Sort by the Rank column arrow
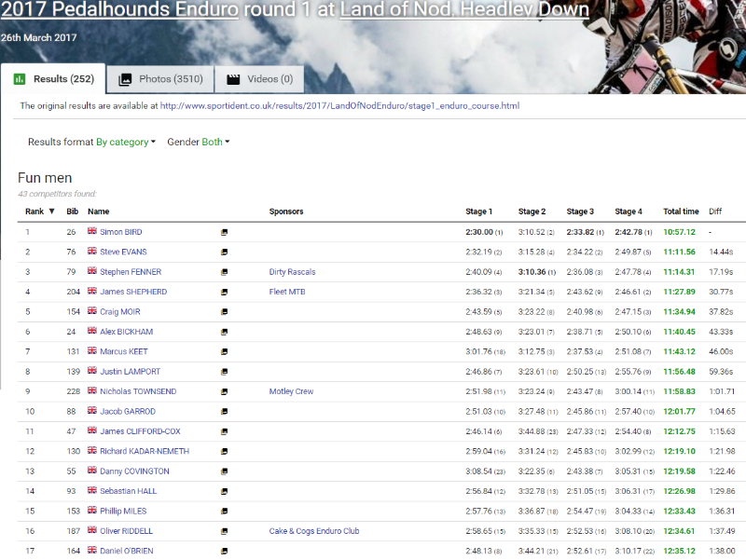746x560 pixels. tap(51, 212)
